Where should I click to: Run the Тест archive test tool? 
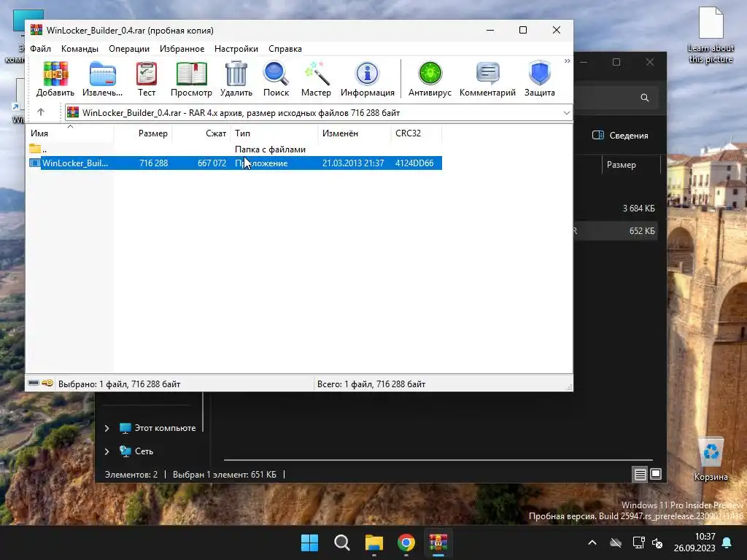(x=146, y=79)
